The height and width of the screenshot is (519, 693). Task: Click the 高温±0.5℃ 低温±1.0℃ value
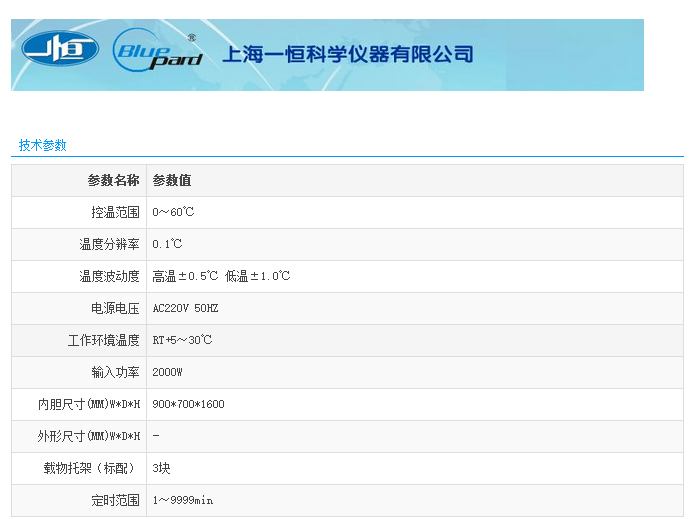click(x=221, y=277)
